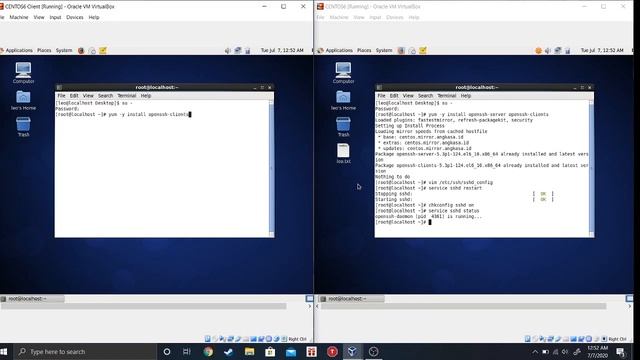Open Help menu in CENTOS6 Client VirtualBox window
Viewport: 640px width, 360px height.
click(x=94, y=18)
